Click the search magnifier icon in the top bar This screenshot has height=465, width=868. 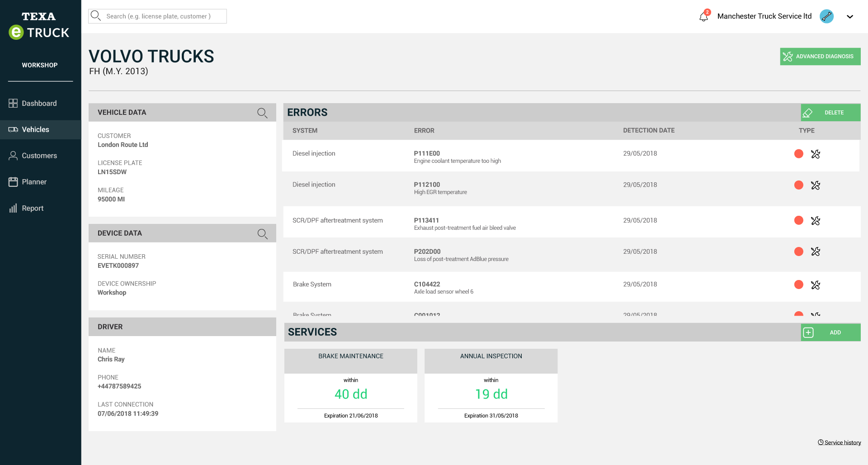pos(95,16)
